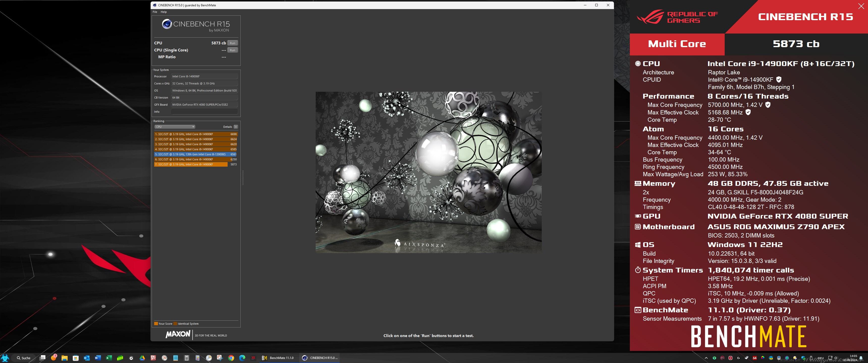
Task: Click the volume speaker tray icon
Action: pos(836,358)
